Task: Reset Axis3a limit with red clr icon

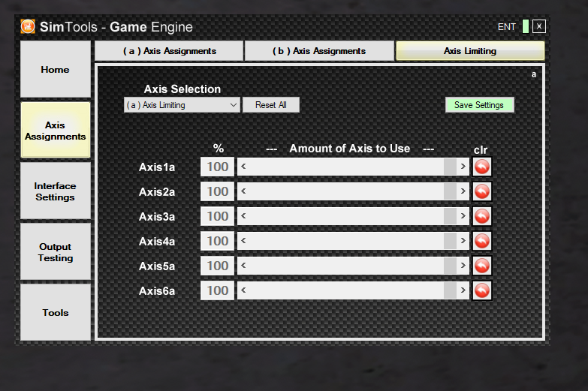Action: (x=482, y=216)
